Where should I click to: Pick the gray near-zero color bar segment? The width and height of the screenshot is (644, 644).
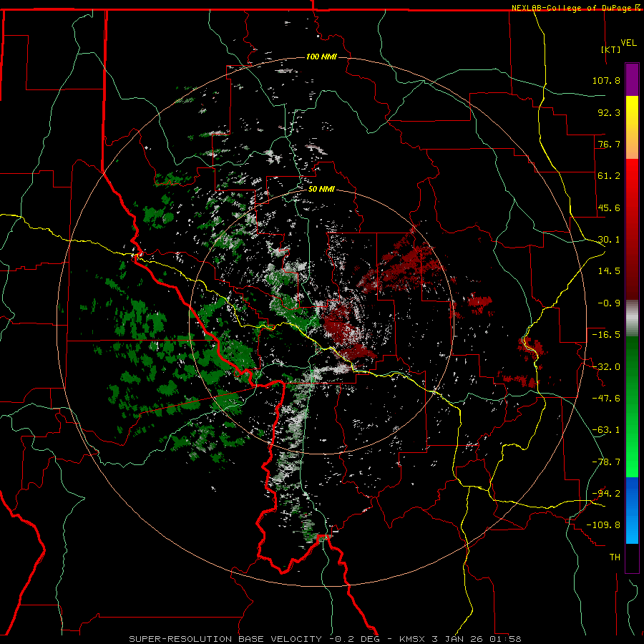point(632,318)
